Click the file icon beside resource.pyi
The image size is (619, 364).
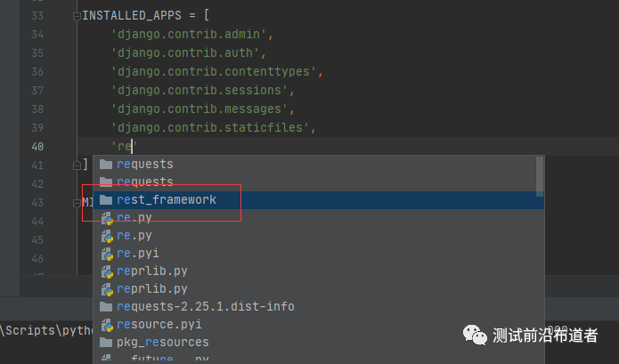106,324
